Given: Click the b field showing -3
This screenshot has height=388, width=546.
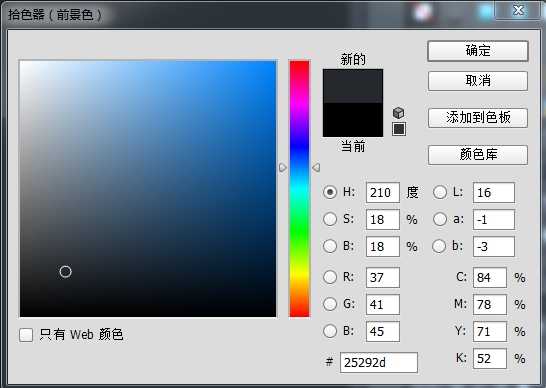Looking at the screenshot, I should pos(494,247).
